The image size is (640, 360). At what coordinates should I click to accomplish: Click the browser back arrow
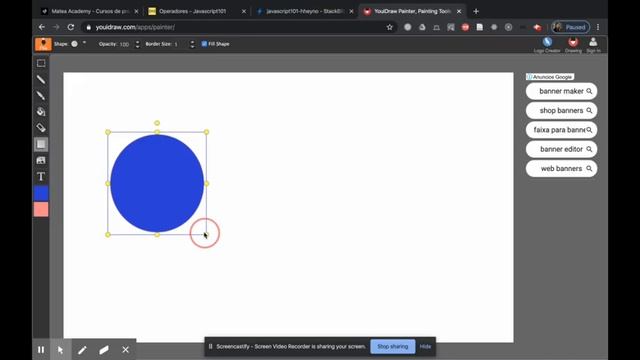pos(42,27)
